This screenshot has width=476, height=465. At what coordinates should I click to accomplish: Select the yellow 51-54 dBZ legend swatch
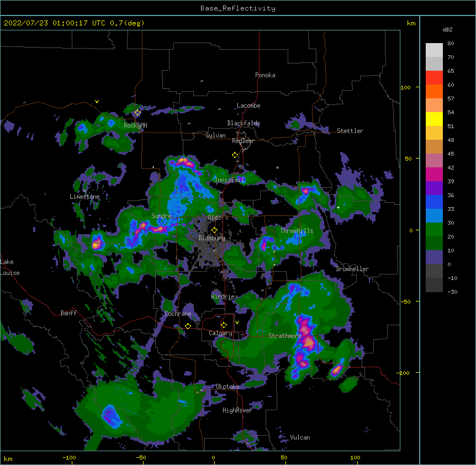tap(434, 119)
